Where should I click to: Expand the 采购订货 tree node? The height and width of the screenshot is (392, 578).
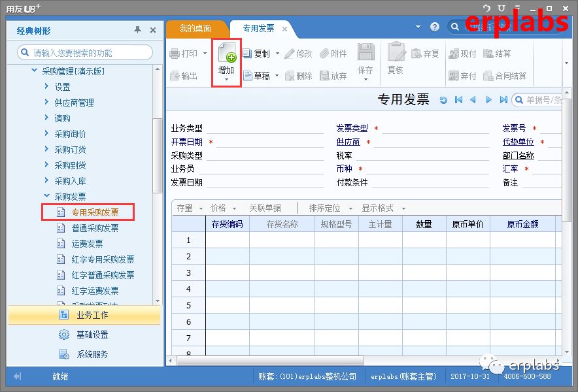46,149
